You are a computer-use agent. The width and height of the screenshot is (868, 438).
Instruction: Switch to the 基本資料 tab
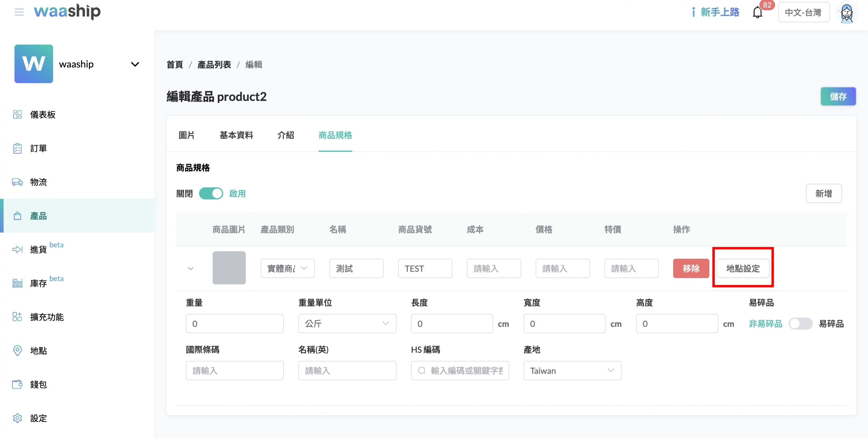point(236,135)
